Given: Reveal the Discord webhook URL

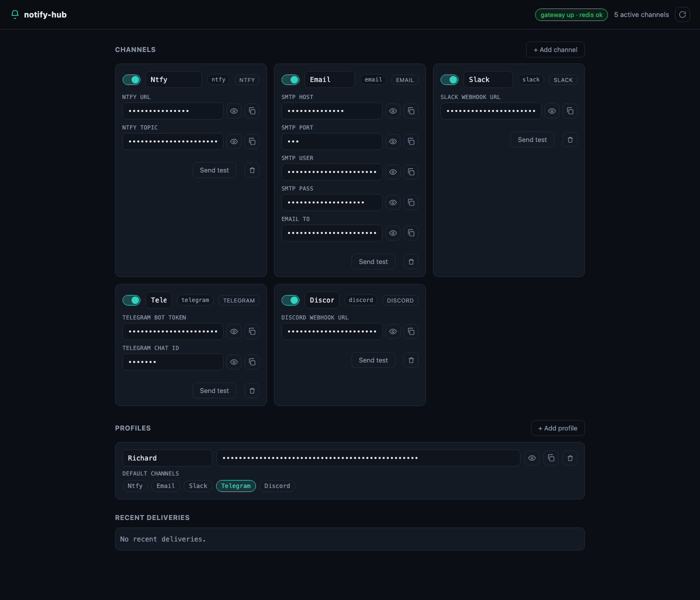Looking at the screenshot, I should pyautogui.click(x=393, y=331).
